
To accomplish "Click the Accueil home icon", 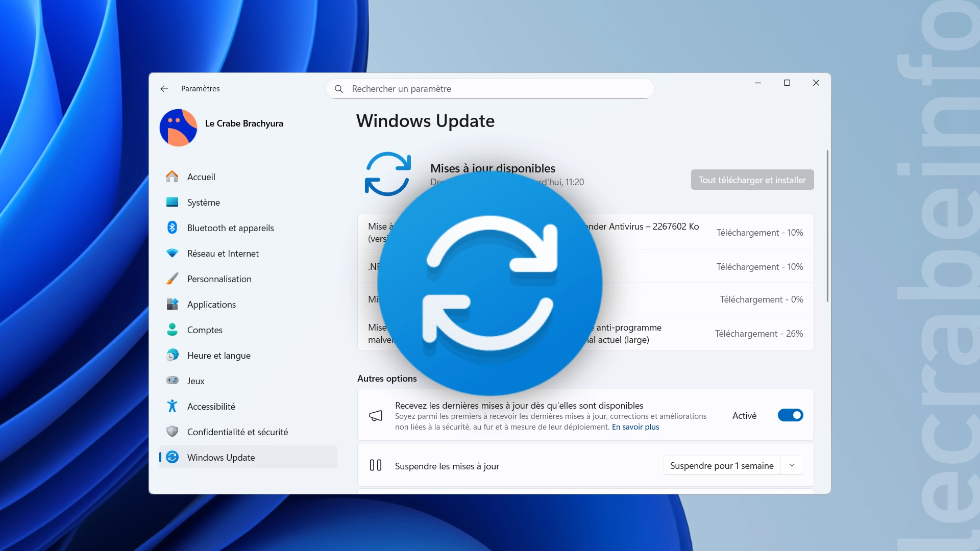I will pos(172,177).
